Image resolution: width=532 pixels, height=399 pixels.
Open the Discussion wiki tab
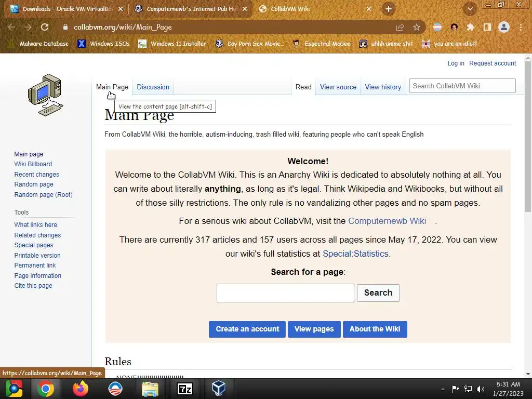pos(153,87)
